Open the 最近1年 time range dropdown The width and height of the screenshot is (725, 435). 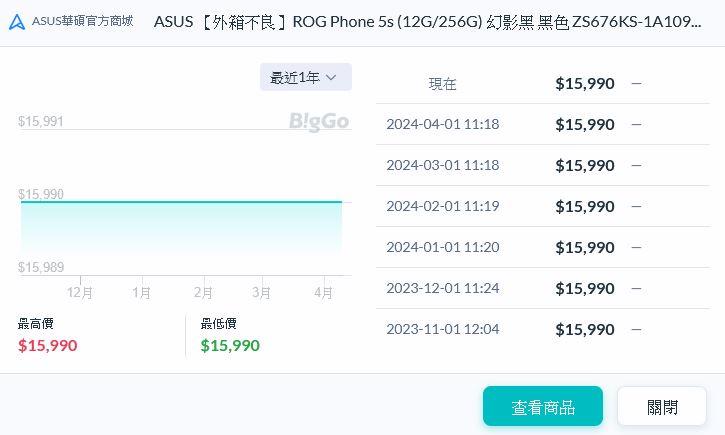coord(305,77)
